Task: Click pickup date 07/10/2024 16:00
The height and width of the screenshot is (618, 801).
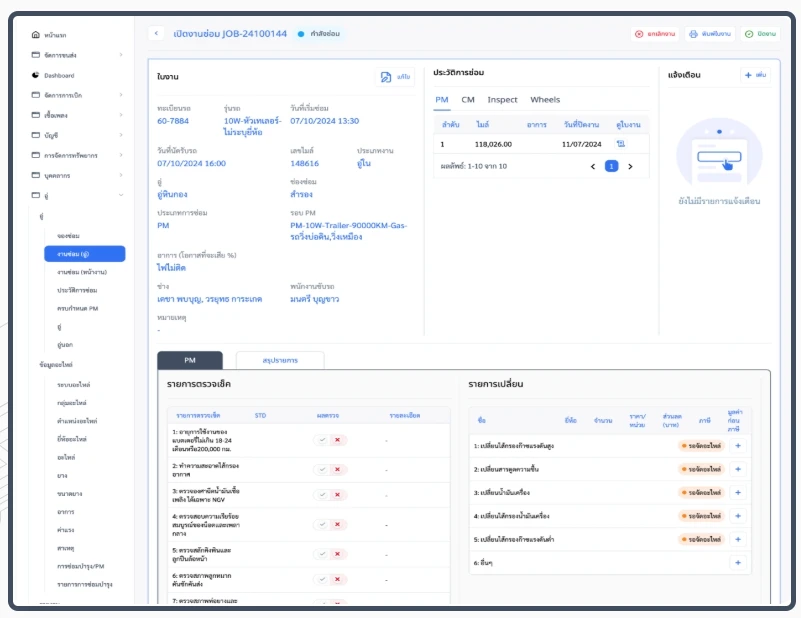Action: coord(192,163)
